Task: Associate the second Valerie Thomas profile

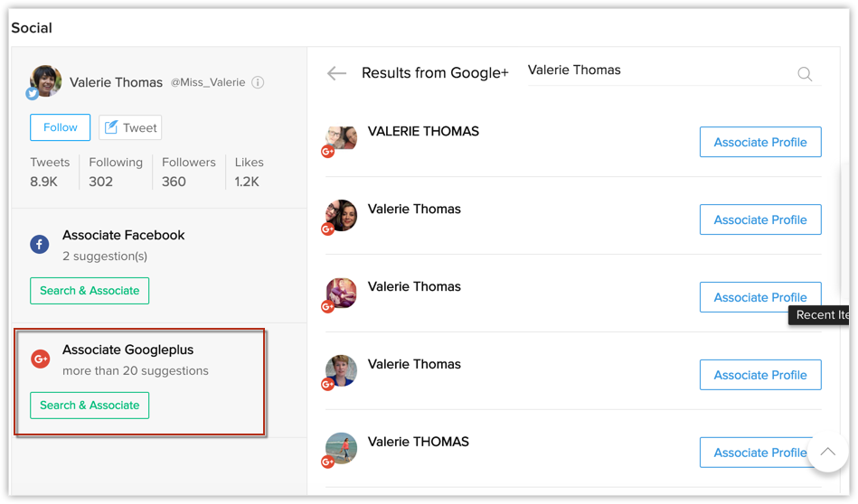Action: click(760, 219)
